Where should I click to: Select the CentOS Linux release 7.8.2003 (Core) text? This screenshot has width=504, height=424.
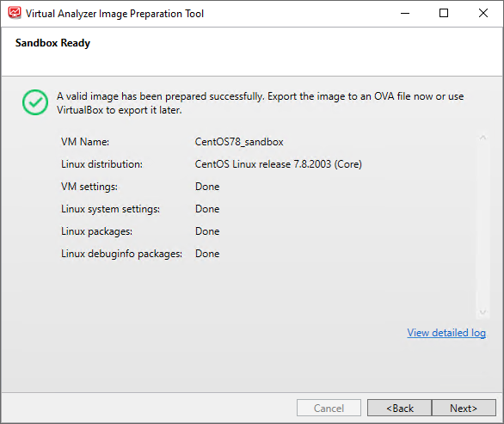(279, 164)
